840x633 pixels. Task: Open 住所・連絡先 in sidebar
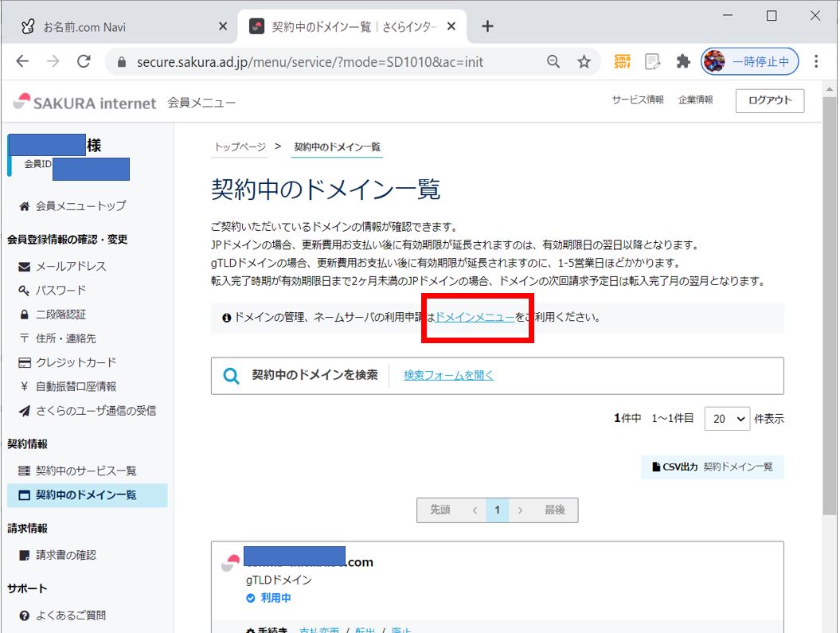[x=66, y=338]
